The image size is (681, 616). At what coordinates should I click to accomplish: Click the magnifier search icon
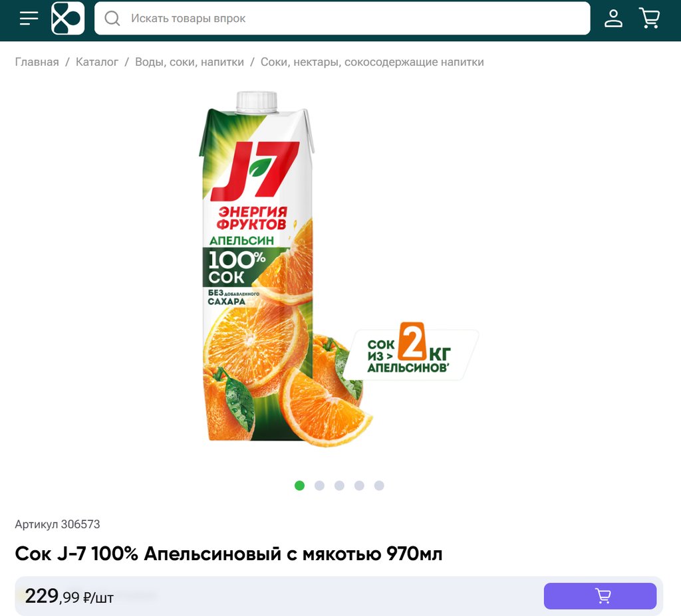(x=112, y=18)
